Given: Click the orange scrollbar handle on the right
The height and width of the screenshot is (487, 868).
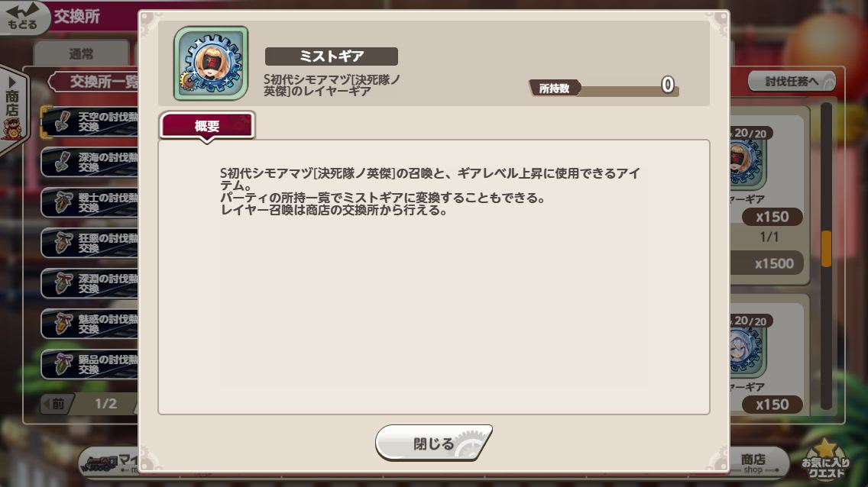Looking at the screenshot, I should [x=826, y=249].
